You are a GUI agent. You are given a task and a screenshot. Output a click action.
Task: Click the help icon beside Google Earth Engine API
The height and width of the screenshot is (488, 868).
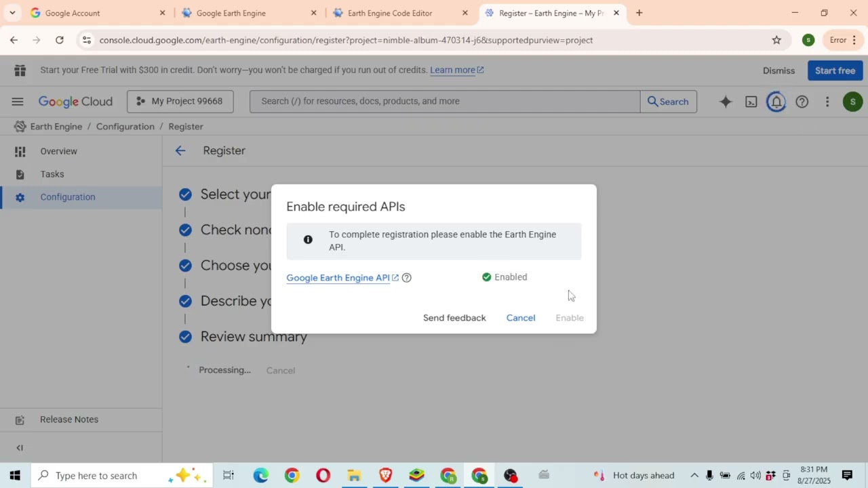point(407,277)
